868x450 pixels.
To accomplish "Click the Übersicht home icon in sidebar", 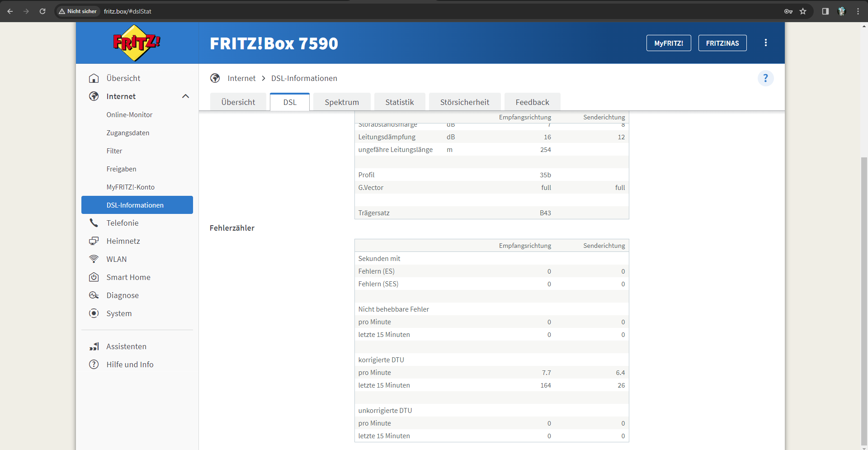I will [94, 78].
